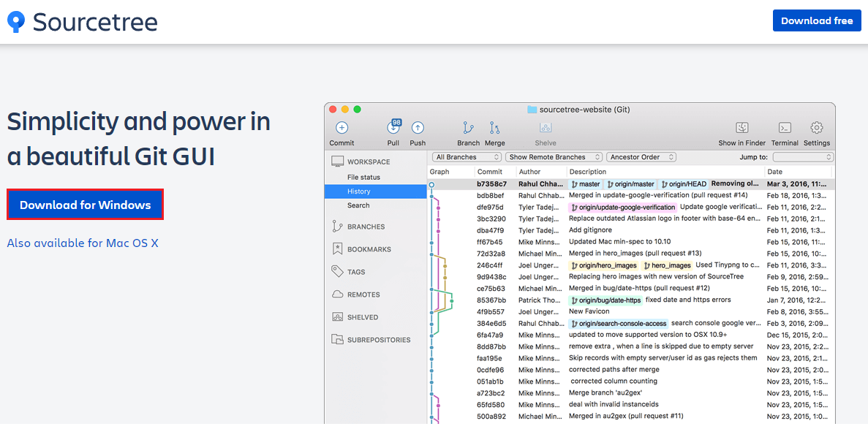Viewport: 868px width, 429px height.
Task: Open the Ancestor Order dropdown
Action: [x=641, y=157]
